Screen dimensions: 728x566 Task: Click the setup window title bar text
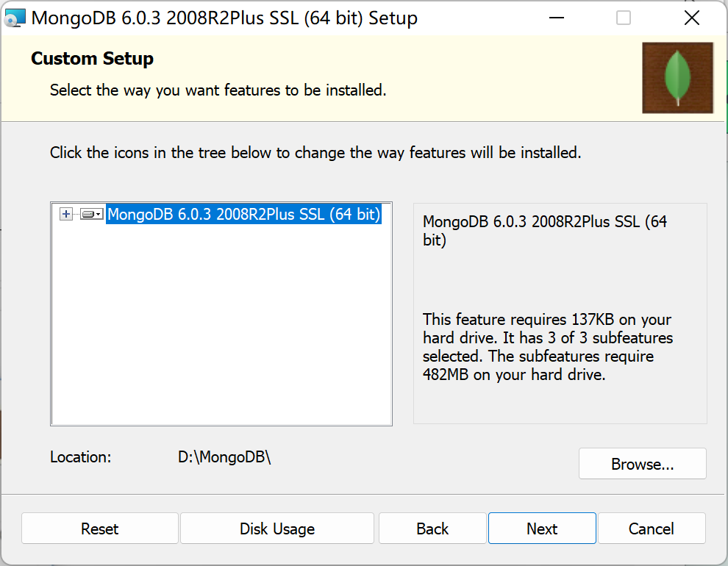click(x=224, y=18)
